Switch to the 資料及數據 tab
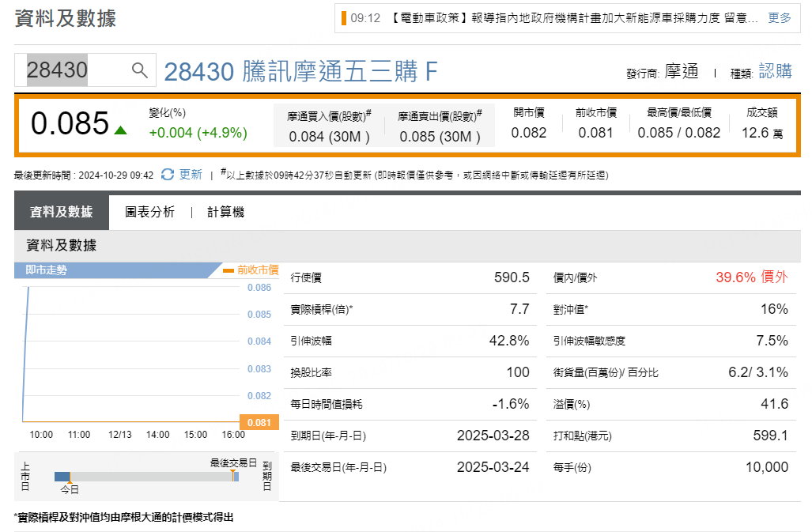The height and width of the screenshot is (532, 812). tap(61, 212)
